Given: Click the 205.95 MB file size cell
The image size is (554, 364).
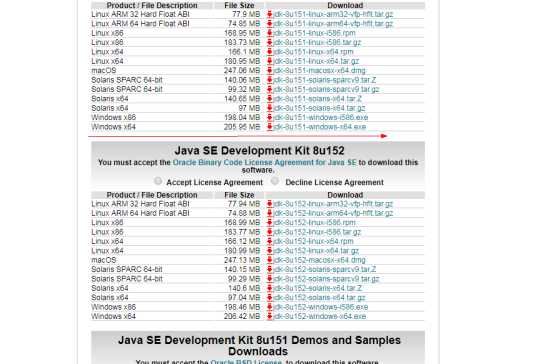Looking at the screenshot, I should tap(242, 127).
